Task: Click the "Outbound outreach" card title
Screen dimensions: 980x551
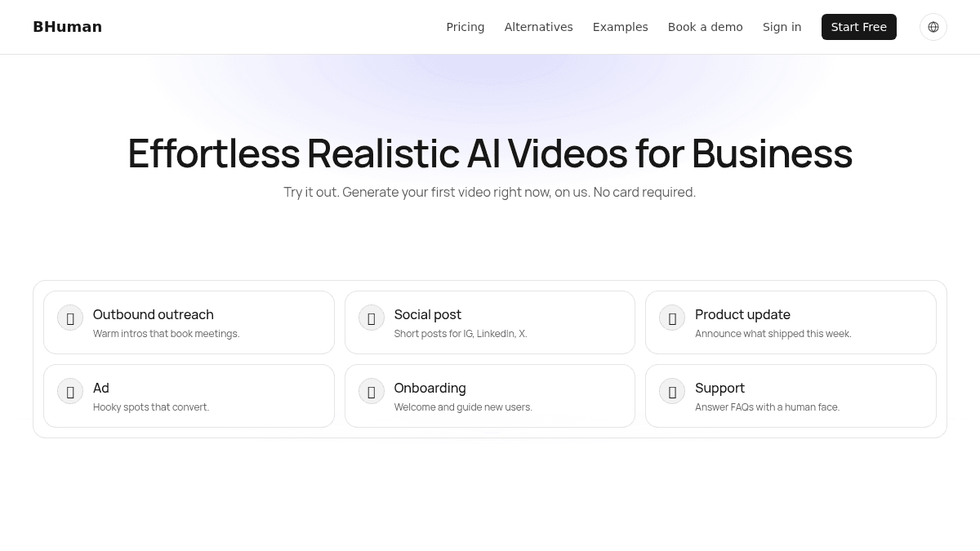Action: click(154, 314)
